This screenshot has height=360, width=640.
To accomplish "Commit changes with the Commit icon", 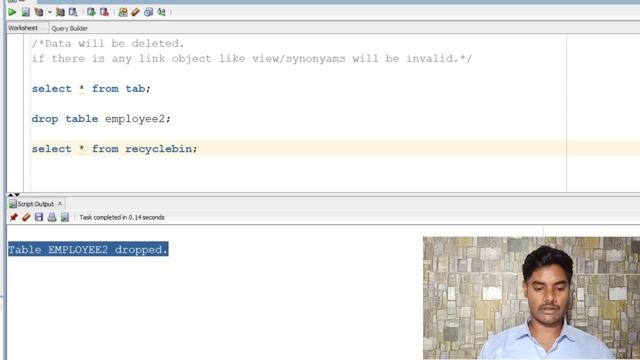I will 91,12.
